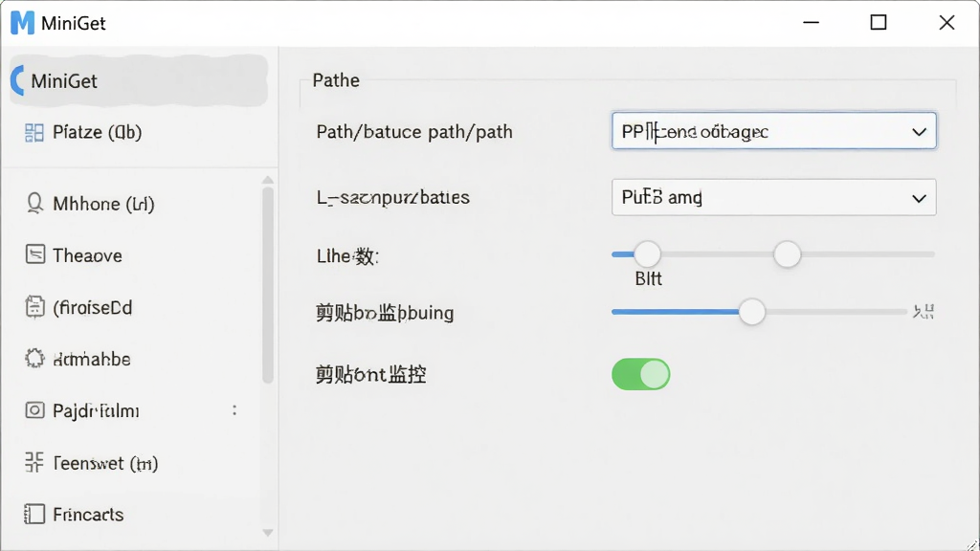The height and width of the screenshot is (551, 980).
Task: Click the sidebar scrollbar down arrow
Action: (268, 533)
